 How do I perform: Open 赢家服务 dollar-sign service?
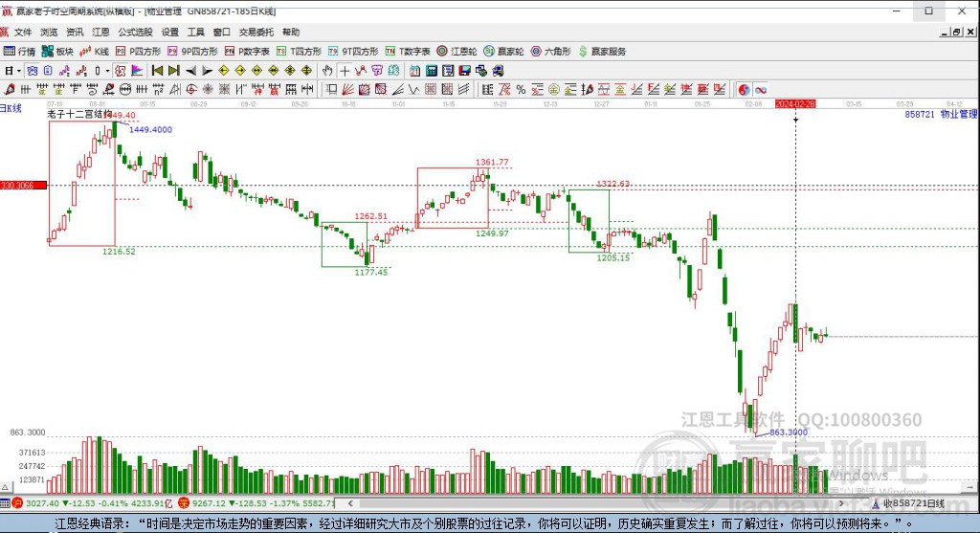(603, 52)
